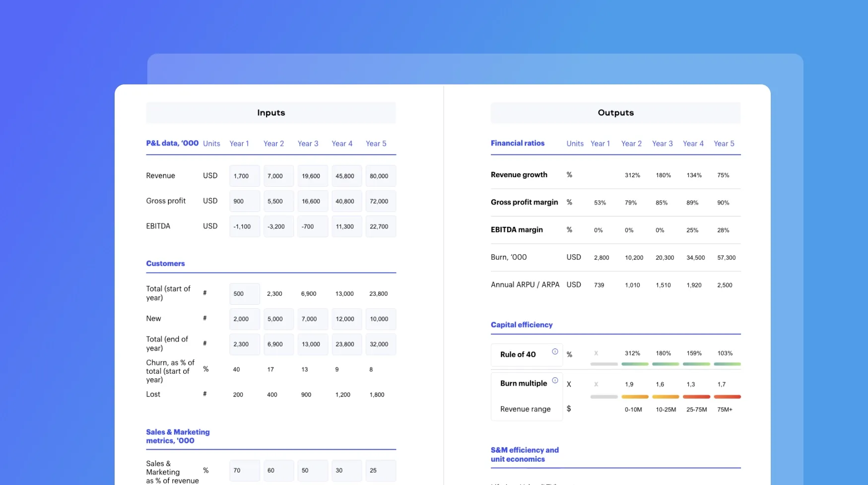Click the Year 5 EBITDA input field
The image size is (868, 485).
point(381,226)
